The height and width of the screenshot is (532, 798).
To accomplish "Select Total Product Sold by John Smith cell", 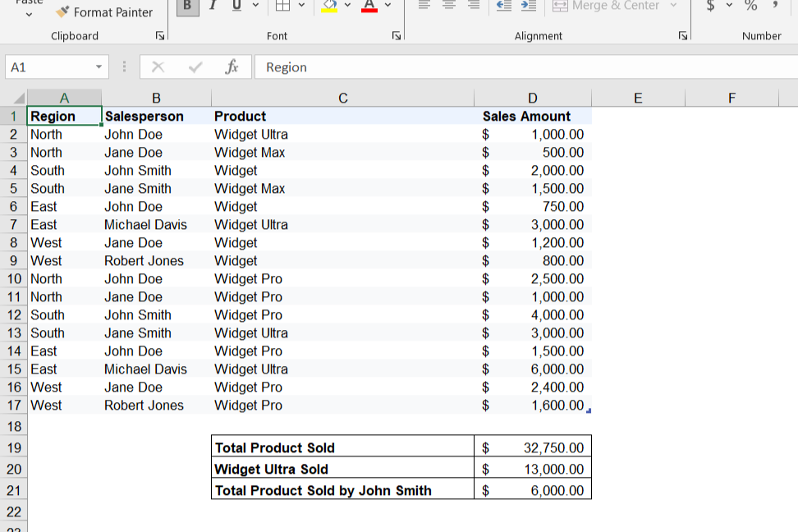I will [343, 490].
